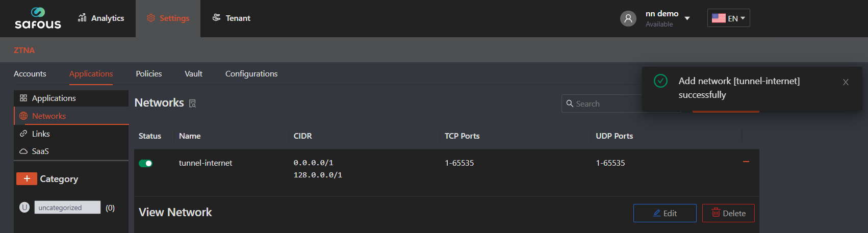Viewport: 868px width, 233px height.
Task: Dismiss the success notification with X
Action: tap(846, 82)
